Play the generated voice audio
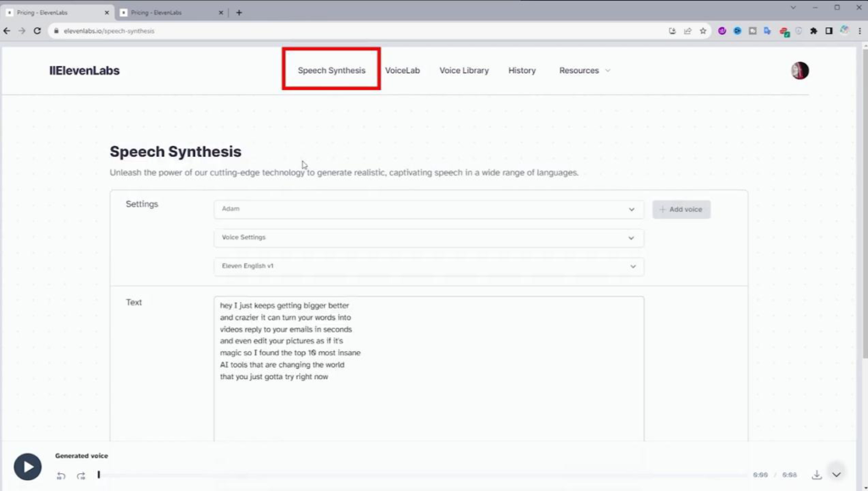The height and width of the screenshot is (491, 868). (x=27, y=466)
